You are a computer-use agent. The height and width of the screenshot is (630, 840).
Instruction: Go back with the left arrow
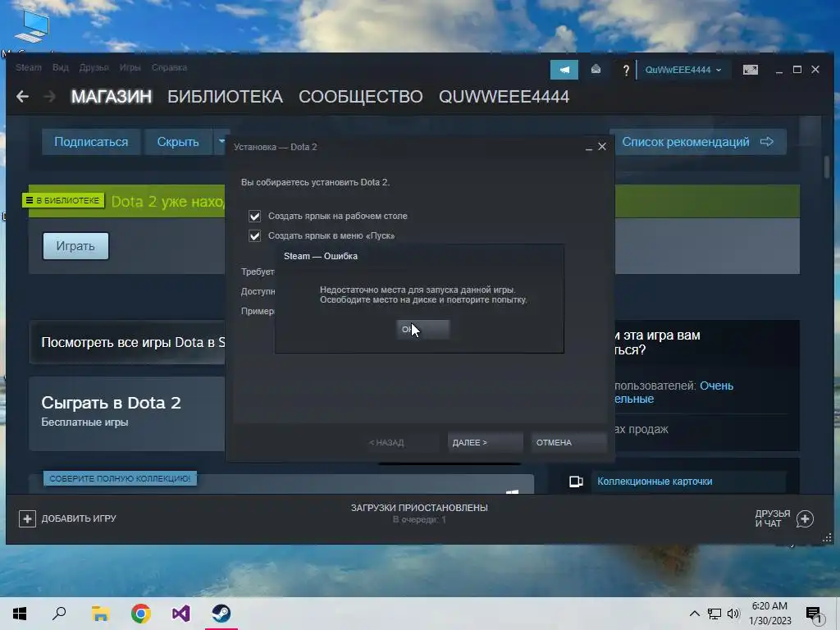(22, 97)
